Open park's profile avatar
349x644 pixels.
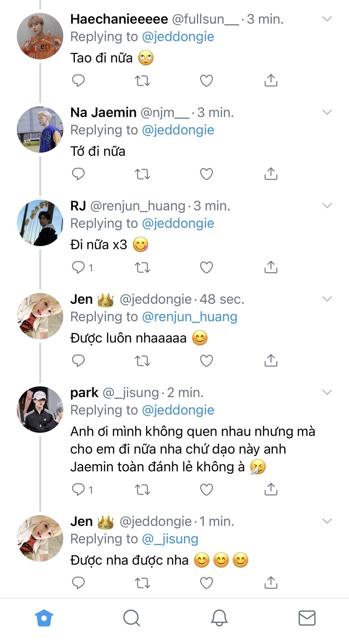tap(40, 409)
